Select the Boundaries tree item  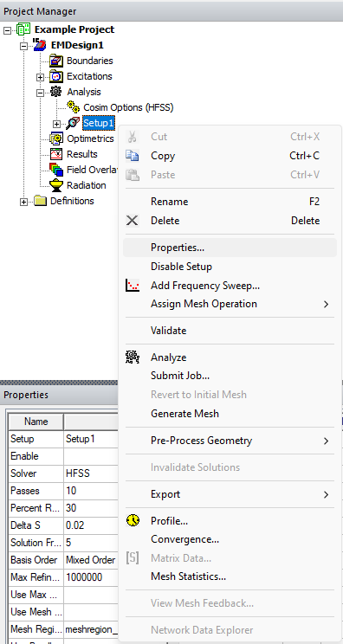(89, 61)
